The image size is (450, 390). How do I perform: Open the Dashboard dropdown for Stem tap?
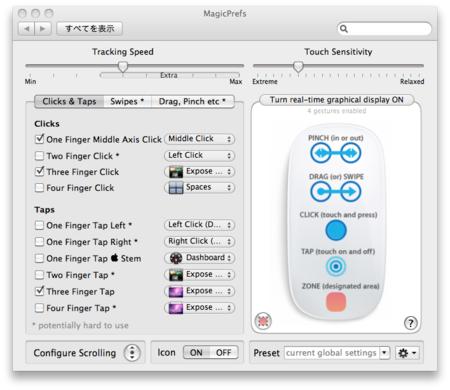tap(199, 258)
